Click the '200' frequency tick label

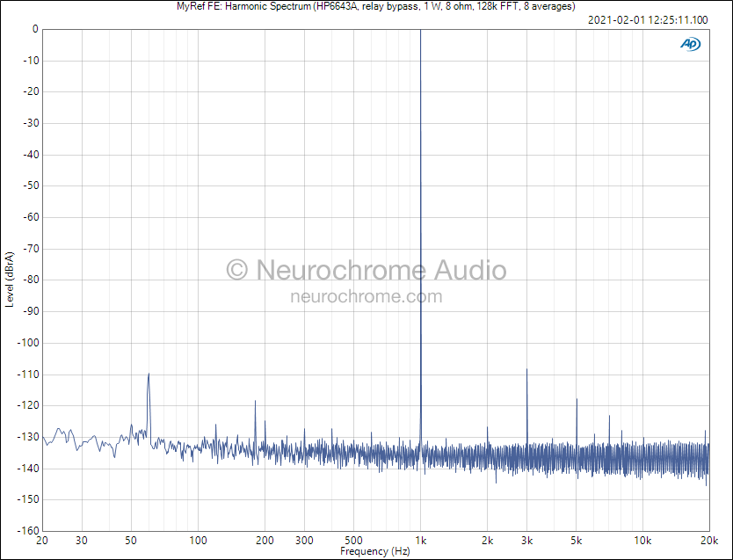265,541
